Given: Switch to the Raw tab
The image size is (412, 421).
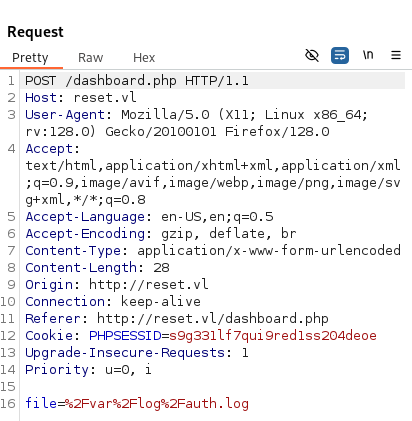Looking at the screenshot, I should (x=90, y=58).
